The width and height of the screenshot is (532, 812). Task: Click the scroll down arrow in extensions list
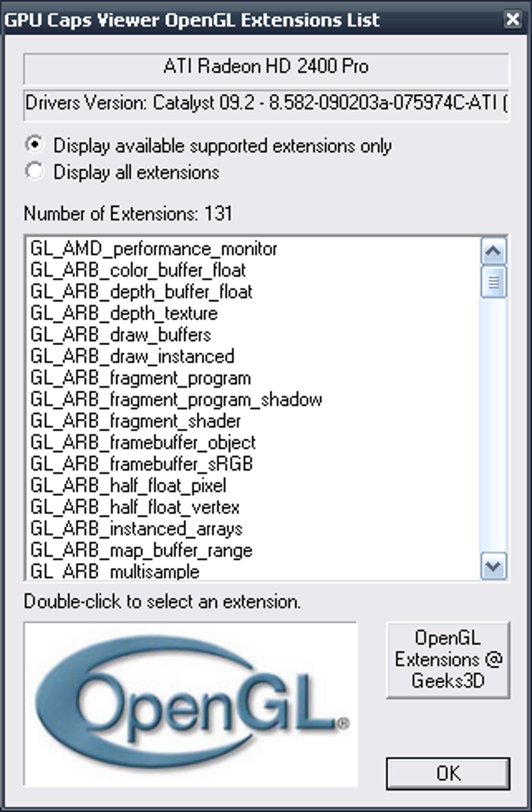[493, 566]
